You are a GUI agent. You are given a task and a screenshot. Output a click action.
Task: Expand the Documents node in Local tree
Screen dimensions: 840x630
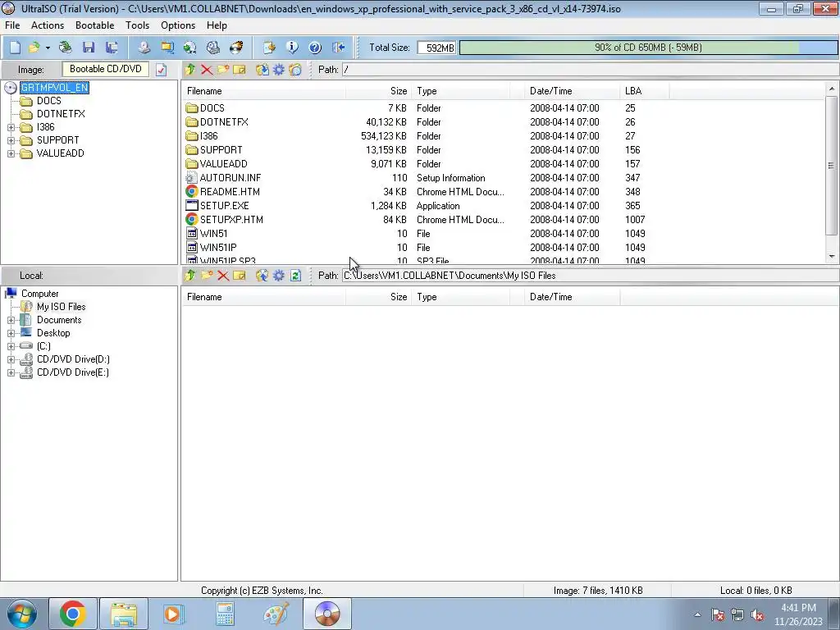11,320
